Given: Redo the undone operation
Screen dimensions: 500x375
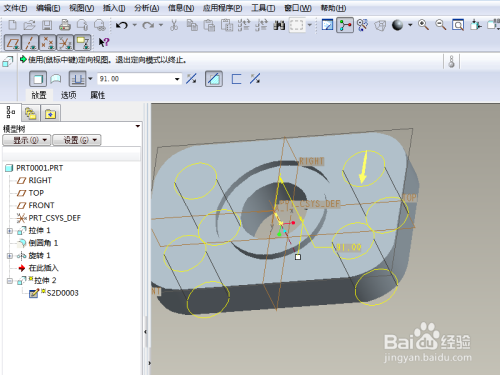Looking at the screenshot, I should [x=148, y=25].
